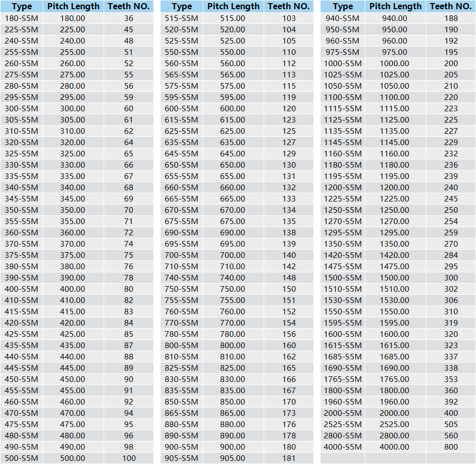This screenshot has height=464, width=476.
Task: Select the 500-S5M row label
Action: point(22,458)
